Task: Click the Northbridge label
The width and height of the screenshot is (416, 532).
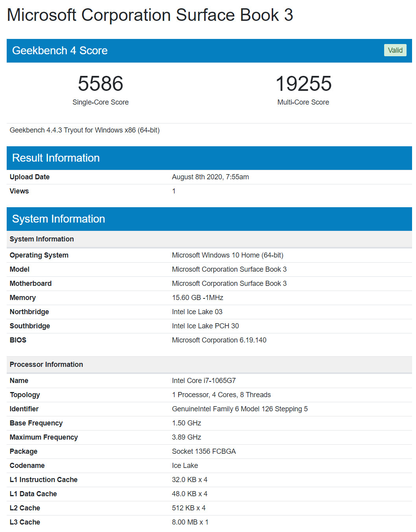Action: (x=29, y=312)
